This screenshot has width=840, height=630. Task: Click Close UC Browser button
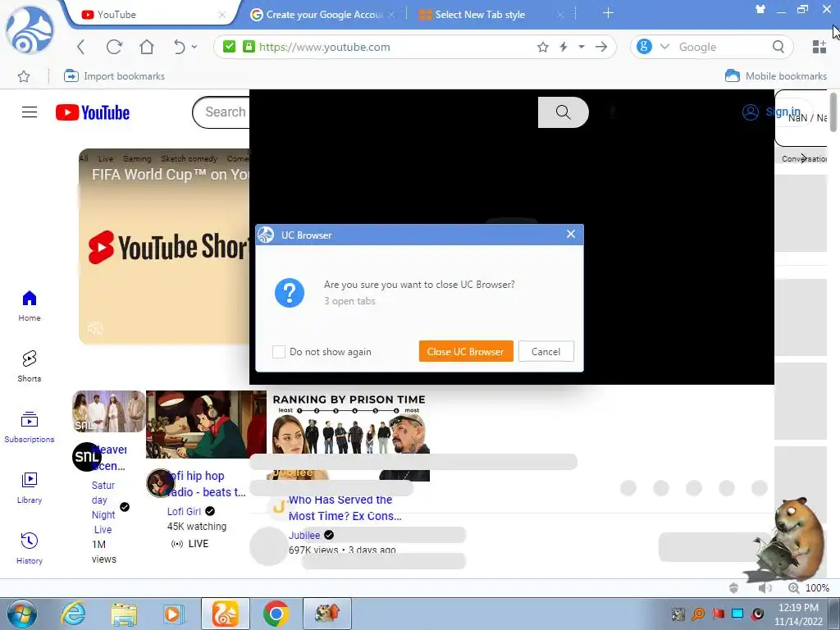pyautogui.click(x=466, y=351)
